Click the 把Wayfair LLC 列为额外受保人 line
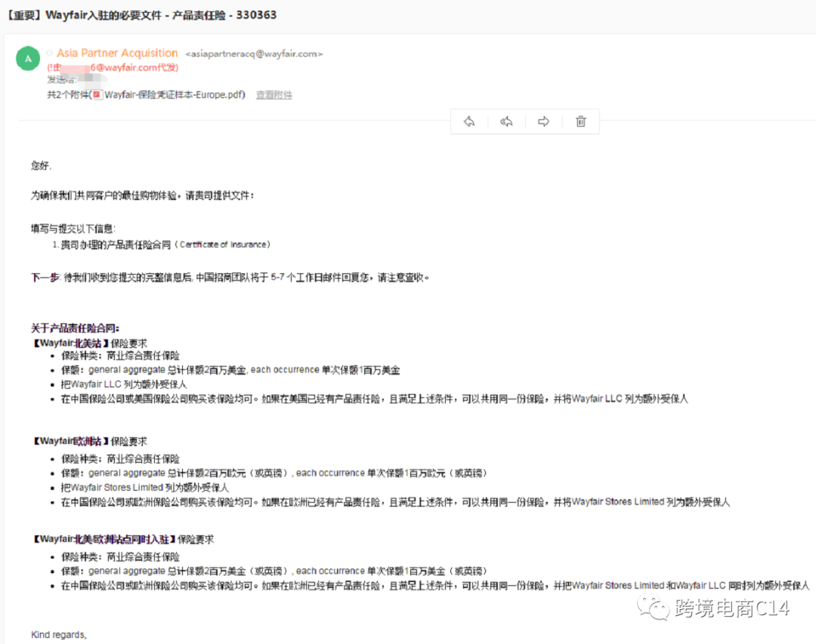Screen dimensions: 816x644 coord(124,384)
